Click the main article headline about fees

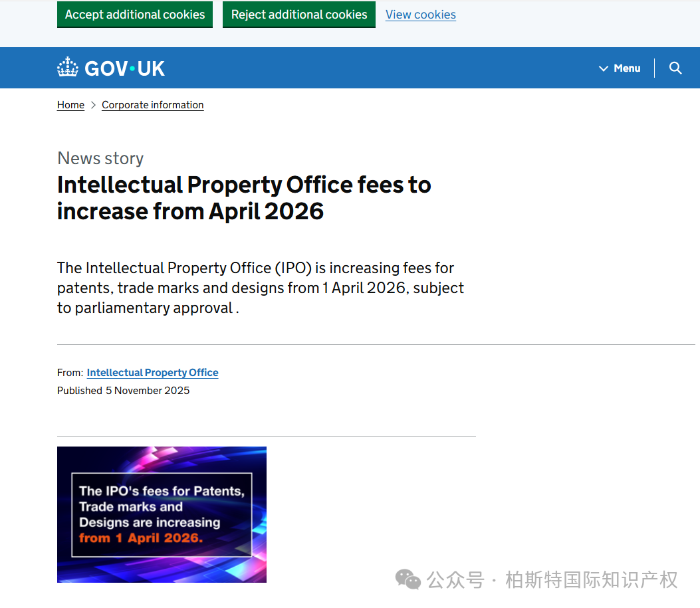point(244,197)
